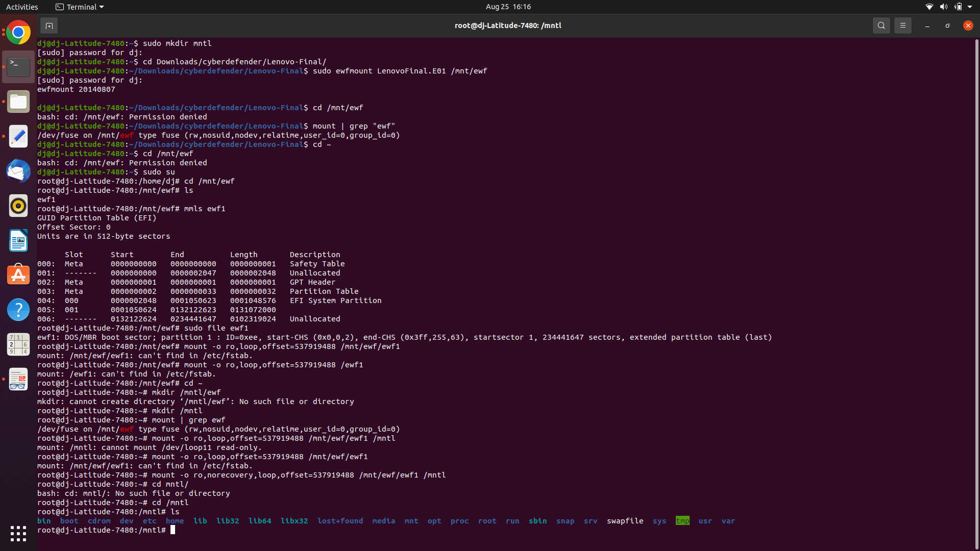Open the Help application from the dock
The height and width of the screenshot is (551, 980).
18,309
